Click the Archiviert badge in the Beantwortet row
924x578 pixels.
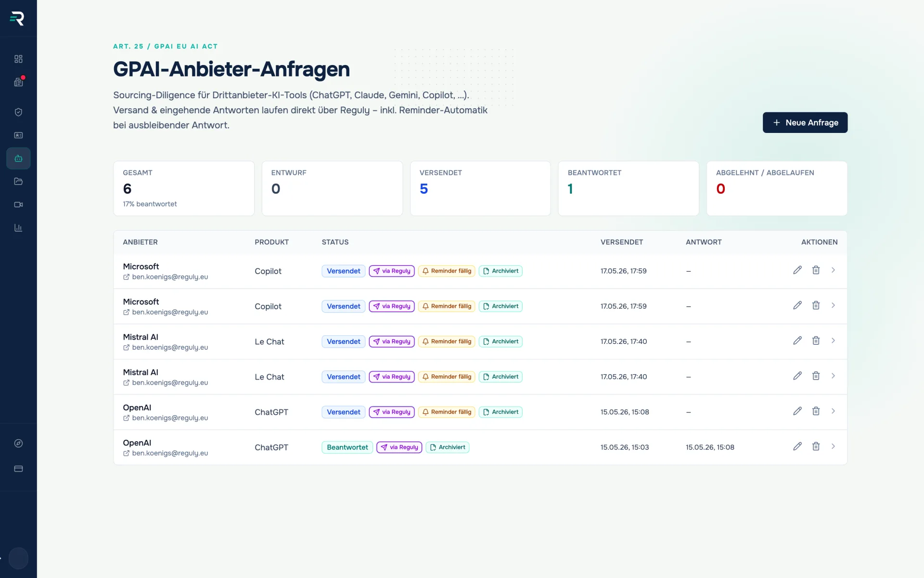click(448, 447)
